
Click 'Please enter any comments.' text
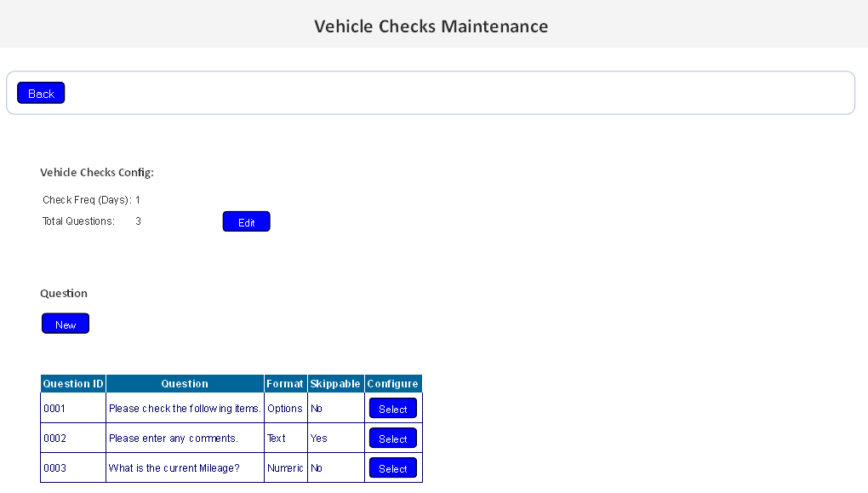click(174, 439)
